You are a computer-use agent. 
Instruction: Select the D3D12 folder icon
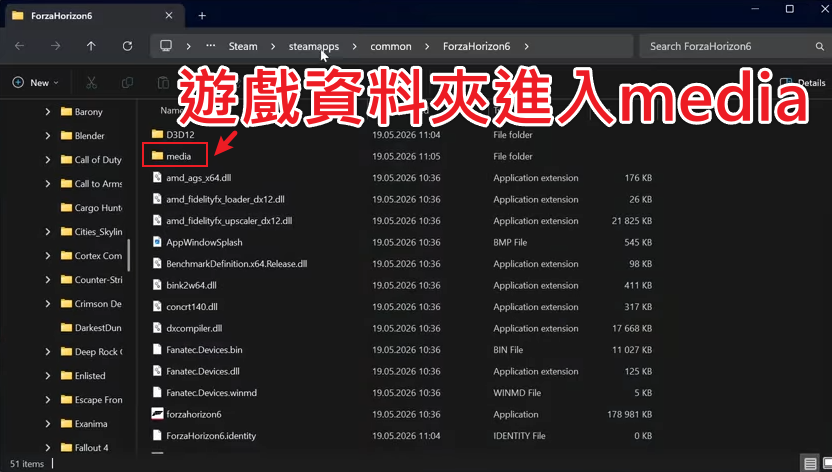click(157, 134)
